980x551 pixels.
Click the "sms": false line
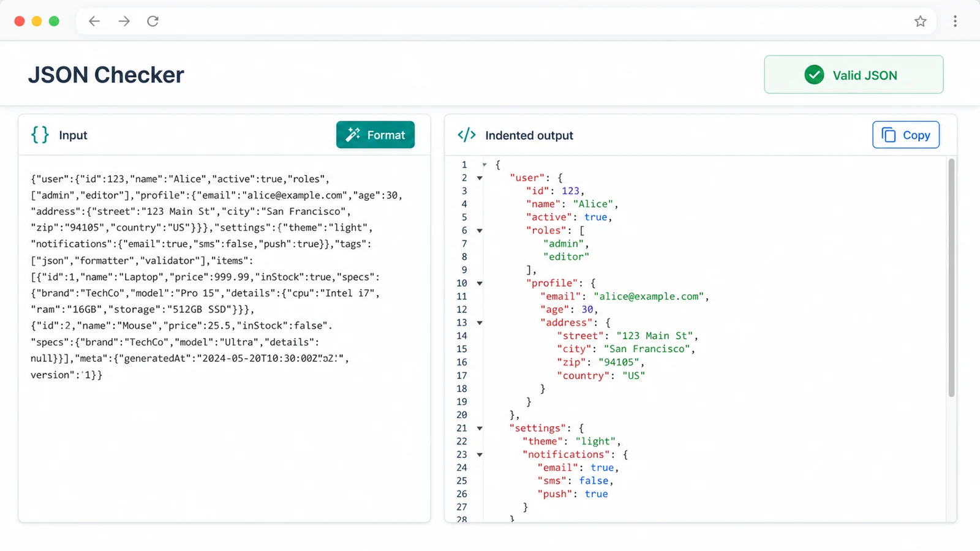[576, 481]
